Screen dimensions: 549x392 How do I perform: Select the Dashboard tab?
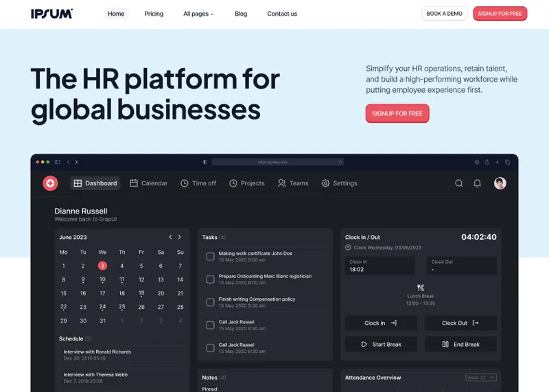pos(95,183)
